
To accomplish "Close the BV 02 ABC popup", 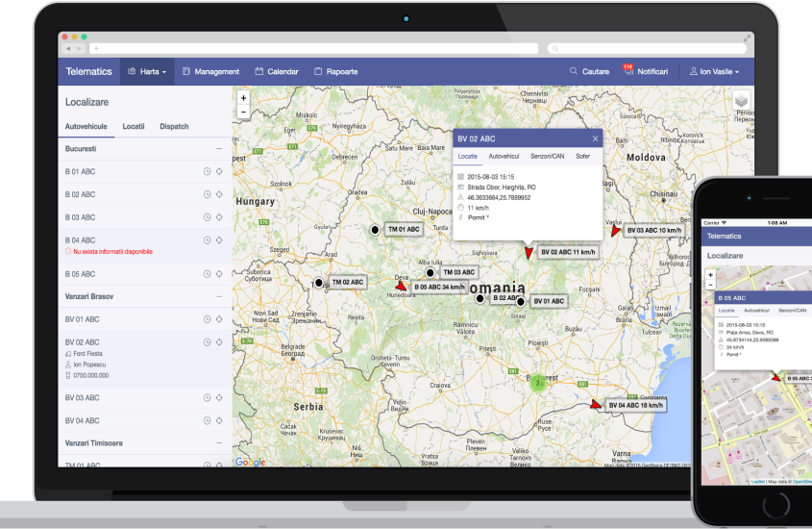I will (595, 139).
